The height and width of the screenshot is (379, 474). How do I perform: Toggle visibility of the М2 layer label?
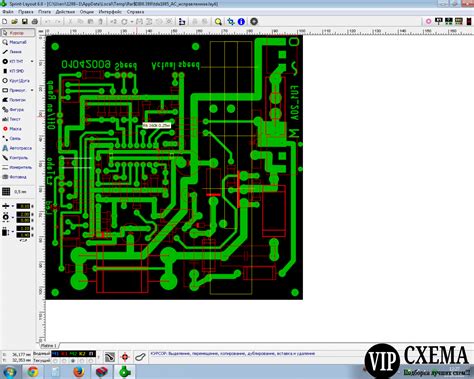73,354
